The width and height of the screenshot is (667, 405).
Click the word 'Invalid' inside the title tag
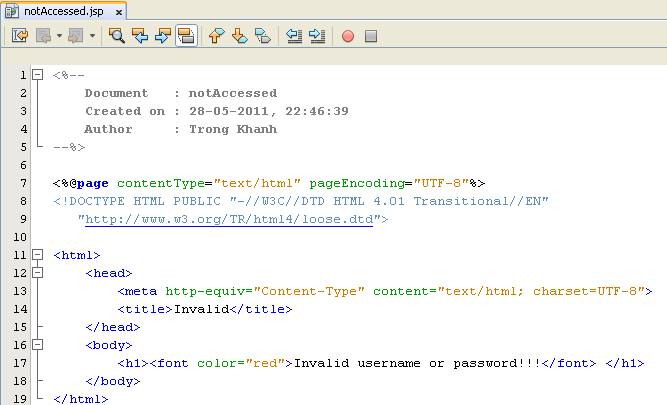click(202, 309)
